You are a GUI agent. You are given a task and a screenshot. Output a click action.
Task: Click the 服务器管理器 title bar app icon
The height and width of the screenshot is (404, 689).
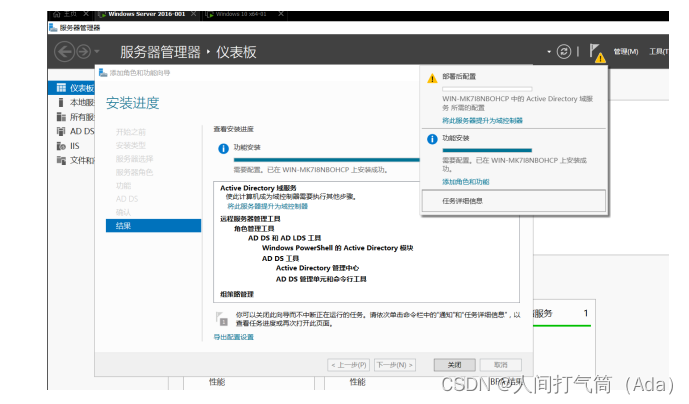coord(53,28)
